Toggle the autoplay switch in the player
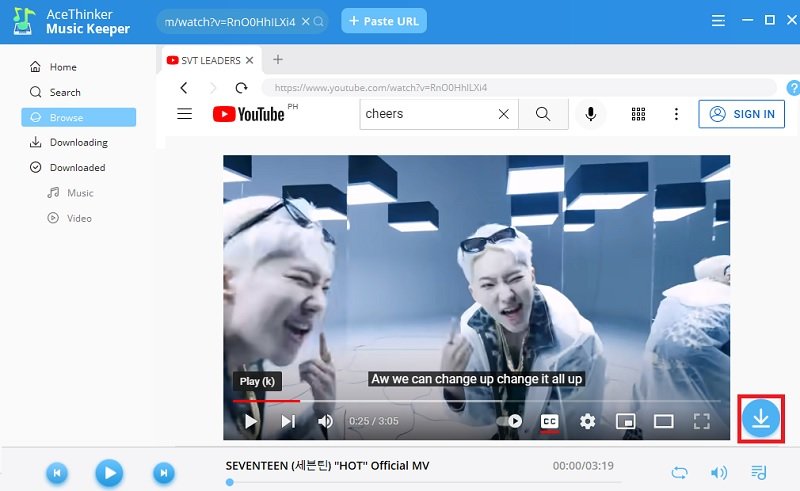Viewport: 800px width, 491px height. pyautogui.click(x=510, y=422)
